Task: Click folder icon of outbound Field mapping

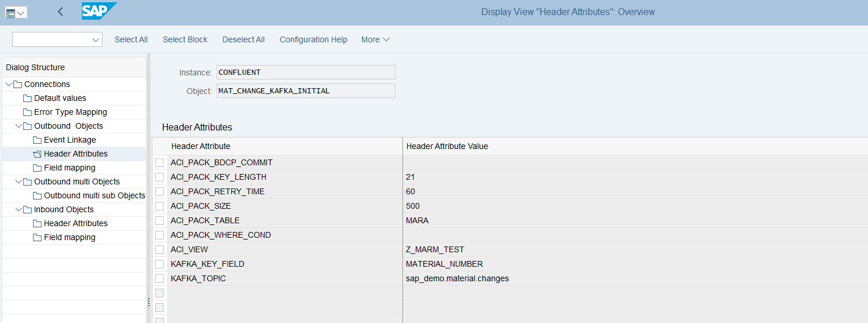Action: pos(37,168)
